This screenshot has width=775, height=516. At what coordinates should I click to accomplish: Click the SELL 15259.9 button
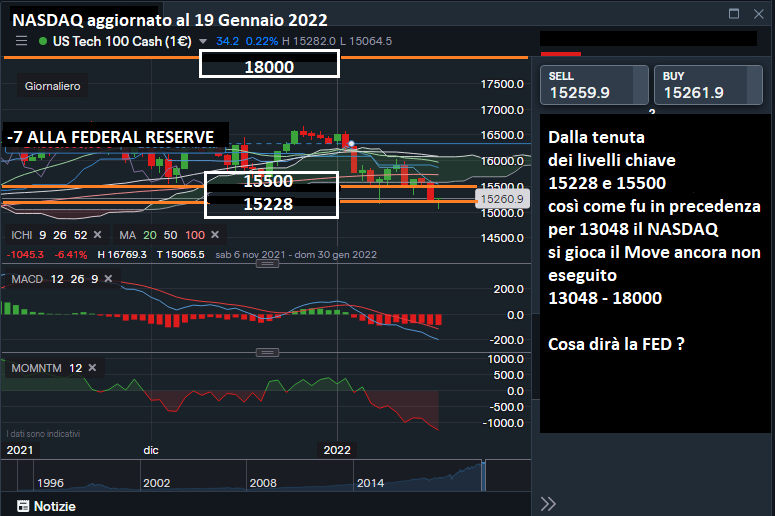(594, 85)
